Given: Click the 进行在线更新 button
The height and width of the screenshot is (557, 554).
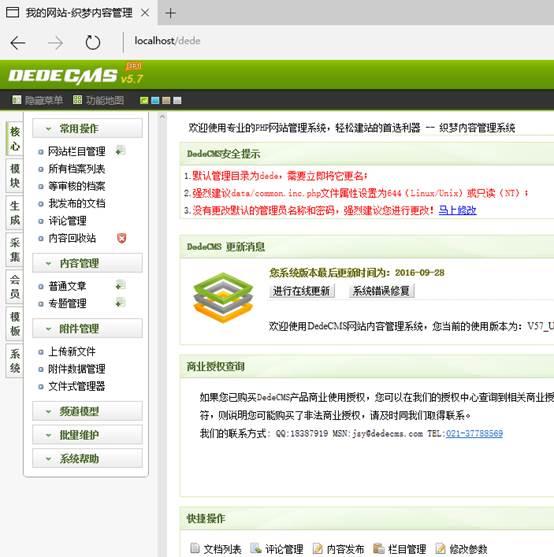Looking at the screenshot, I should 302,291.
